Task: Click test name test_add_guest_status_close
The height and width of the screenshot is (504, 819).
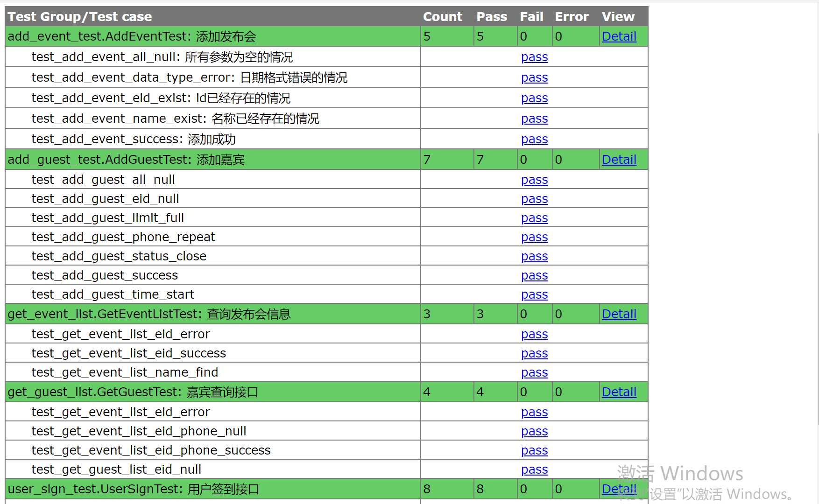Action: point(119,256)
